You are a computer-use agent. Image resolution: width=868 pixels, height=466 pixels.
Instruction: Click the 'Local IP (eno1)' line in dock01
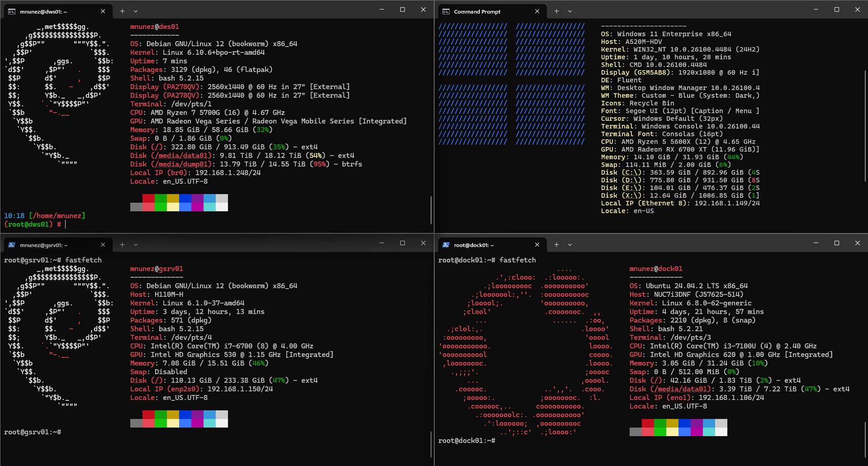pyautogui.click(x=697, y=398)
